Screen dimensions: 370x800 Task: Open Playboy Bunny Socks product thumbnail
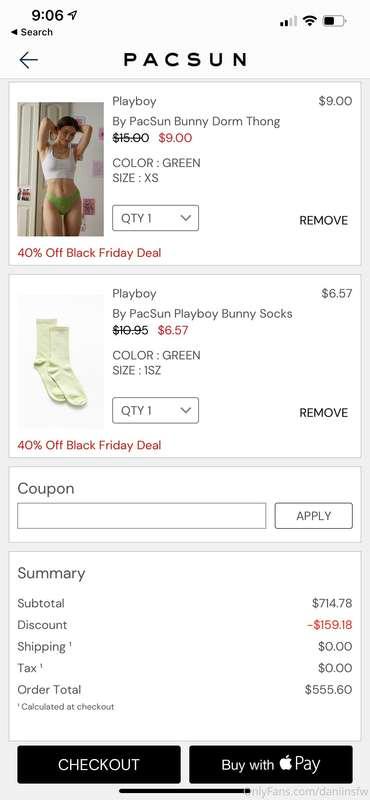[60, 361]
